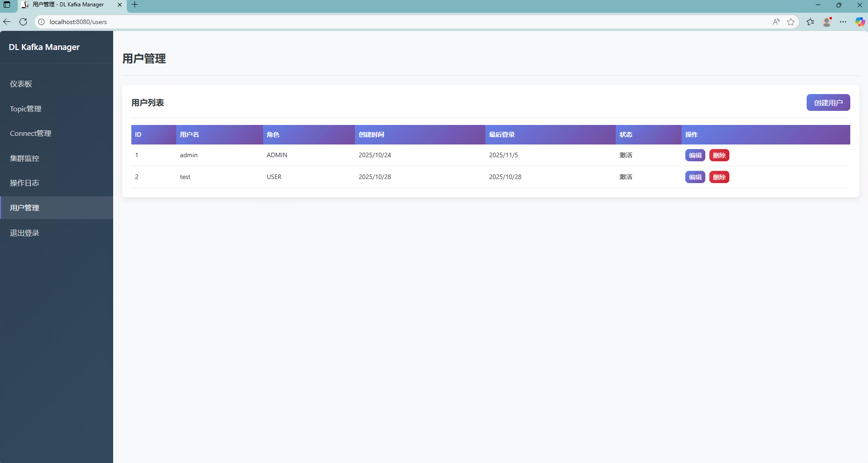Delete the test user row
Image resolution: width=868 pixels, height=463 pixels.
click(x=719, y=177)
